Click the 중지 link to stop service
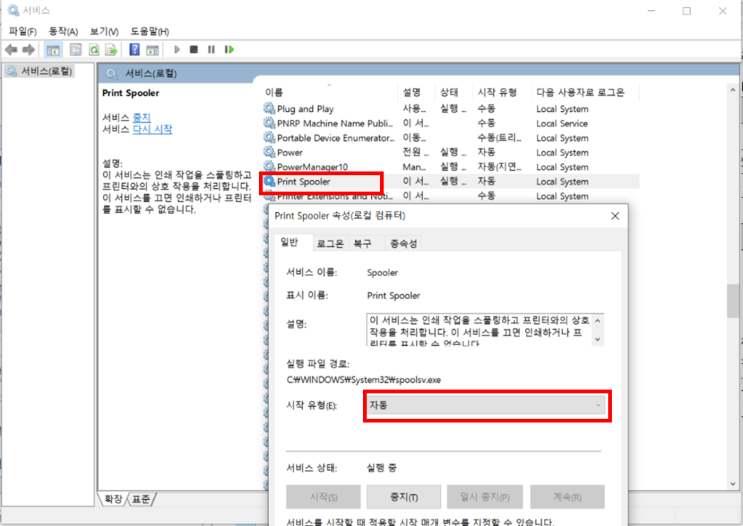743x526 pixels. pos(142,117)
